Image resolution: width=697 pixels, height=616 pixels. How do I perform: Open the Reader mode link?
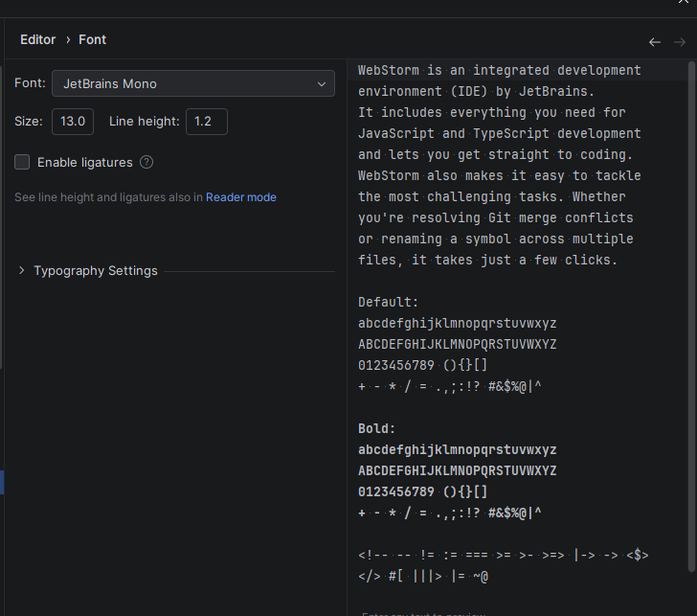tap(241, 197)
